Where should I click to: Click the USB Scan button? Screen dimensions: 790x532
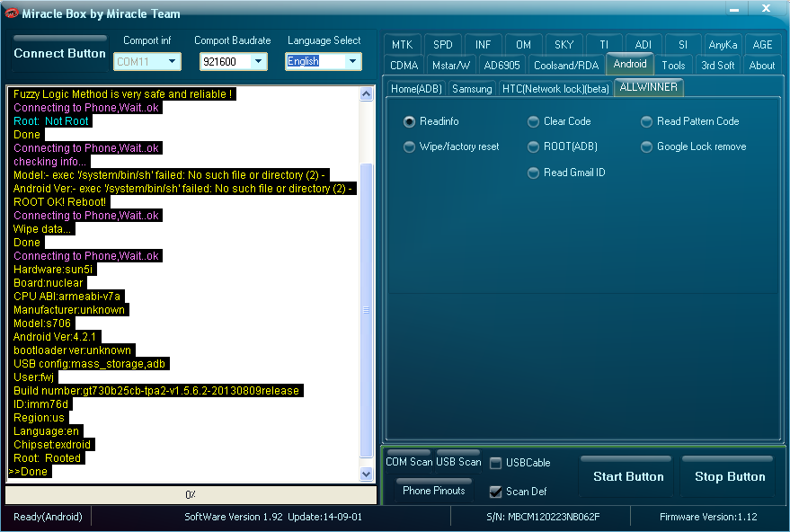point(458,462)
